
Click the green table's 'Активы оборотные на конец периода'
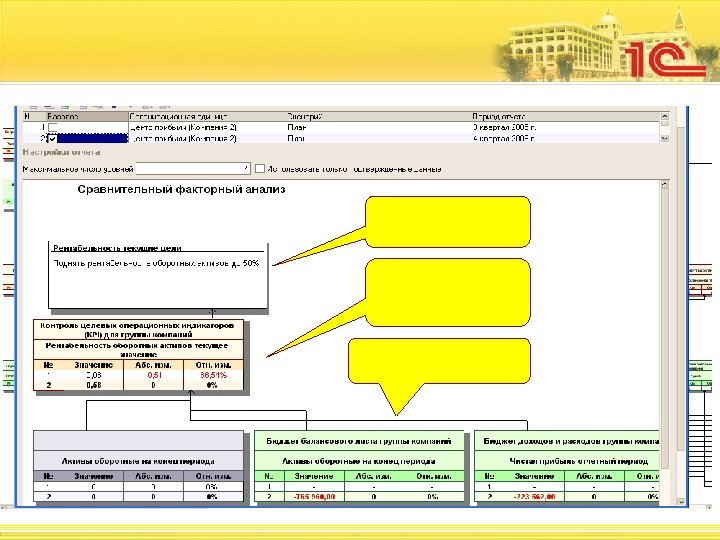point(359,461)
